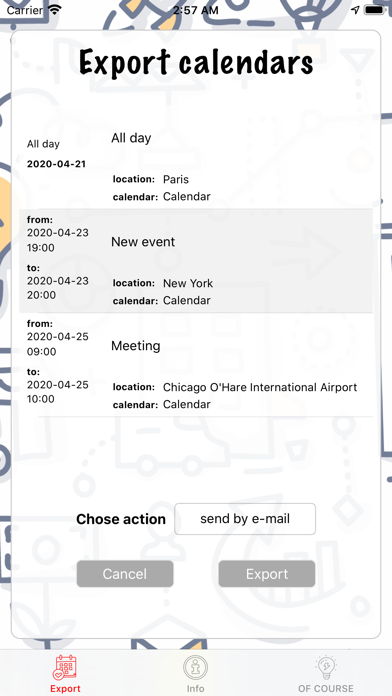Click 'Chicago O'Hare International Airport' location
The width and height of the screenshot is (392, 696).
(x=260, y=388)
